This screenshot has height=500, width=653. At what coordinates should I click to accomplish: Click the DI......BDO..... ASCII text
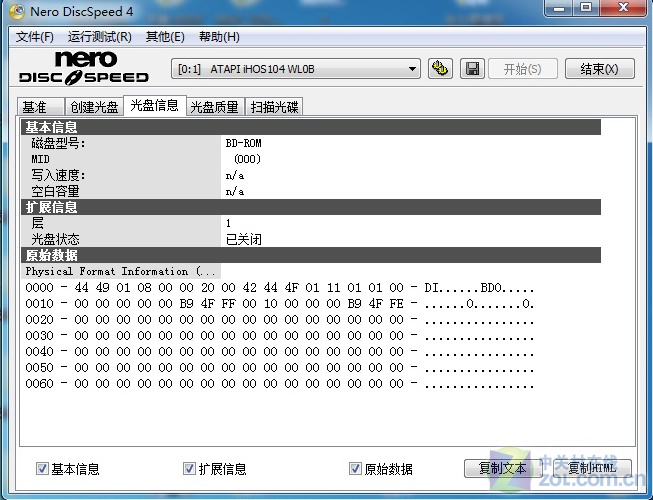[479, 288]
